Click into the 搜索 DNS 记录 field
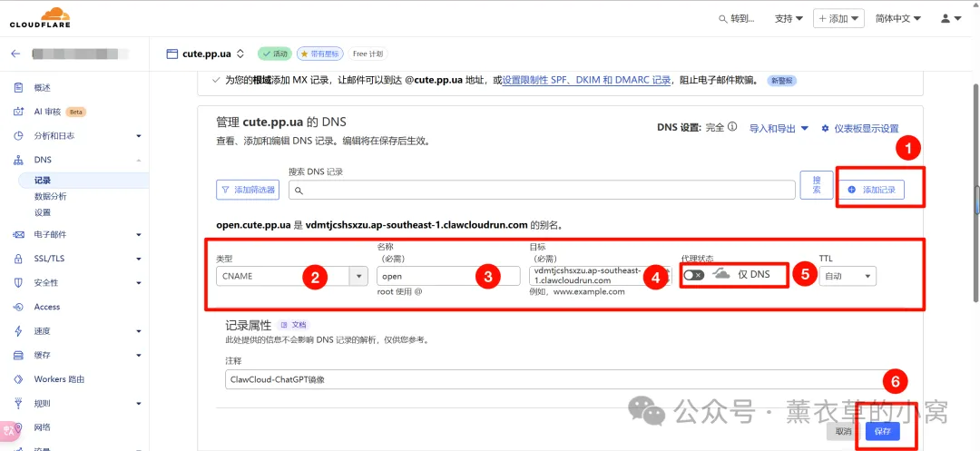 tap(542, 190)
